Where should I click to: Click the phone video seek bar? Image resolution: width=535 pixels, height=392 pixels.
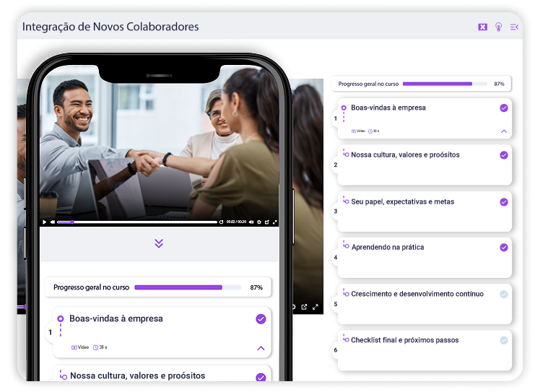(137, 222)
